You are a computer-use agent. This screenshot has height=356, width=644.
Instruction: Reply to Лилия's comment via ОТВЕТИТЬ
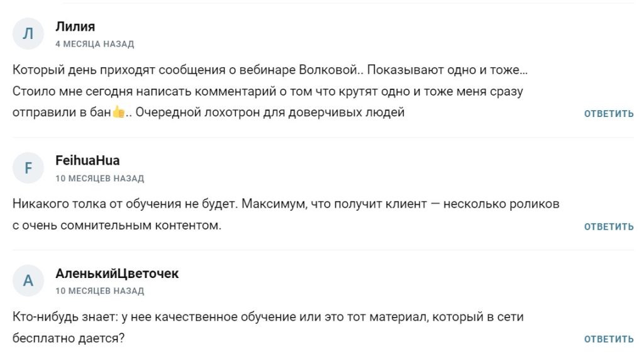click(x=609, y=114)
